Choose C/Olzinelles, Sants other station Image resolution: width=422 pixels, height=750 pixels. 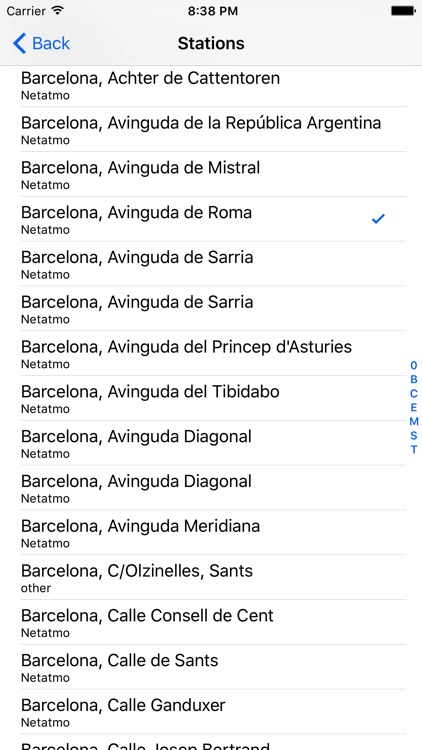(213, 577)
